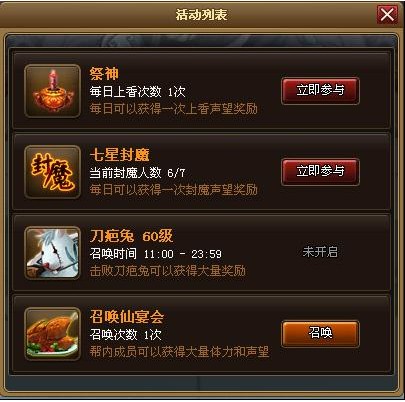Click the 刀疤兔 60级 title
Viewport: 405px width, 402px height.
click(x=132, y=236)
